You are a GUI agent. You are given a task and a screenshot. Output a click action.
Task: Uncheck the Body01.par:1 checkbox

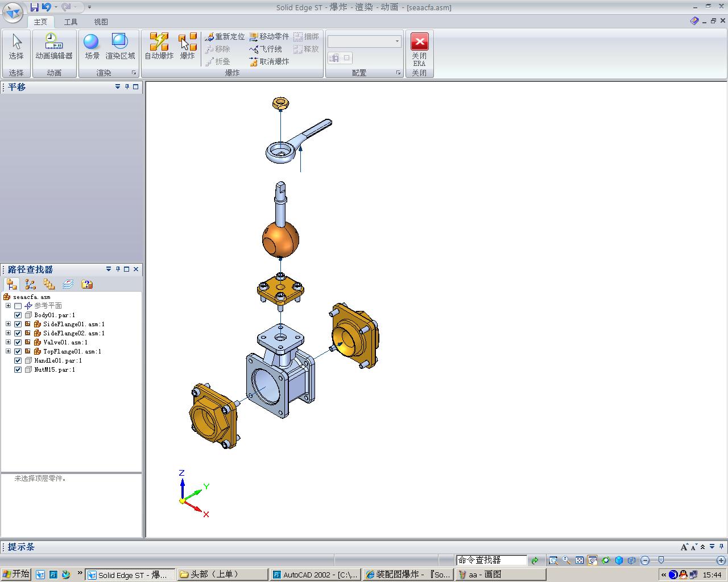18,315
